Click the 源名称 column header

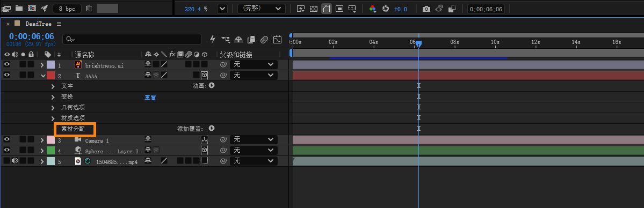pos(84,55)
